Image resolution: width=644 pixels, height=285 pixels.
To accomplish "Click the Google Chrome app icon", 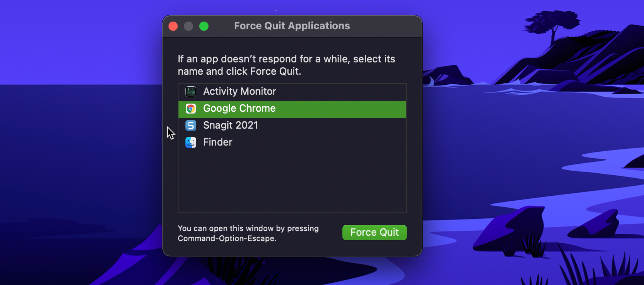I will pyautogui.click(x=190, y=109).
